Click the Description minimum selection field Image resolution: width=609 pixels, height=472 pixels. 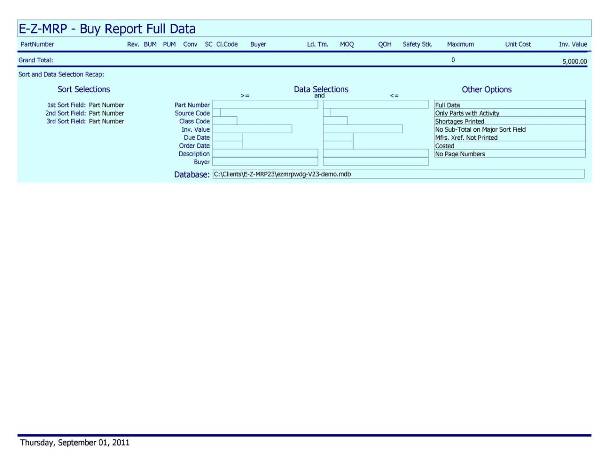pos(264,153)
